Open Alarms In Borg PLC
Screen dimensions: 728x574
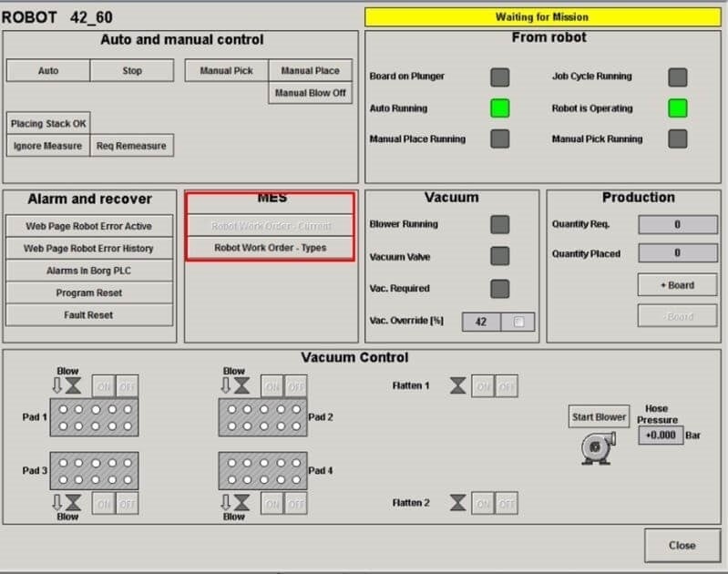click(88, 271)
